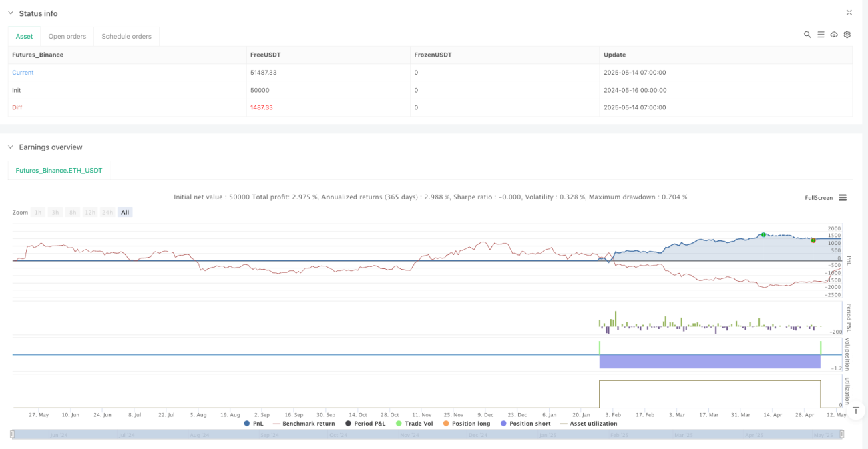
Task: Click the green marker dot on PnL curve
Action: tap(763, 235)
